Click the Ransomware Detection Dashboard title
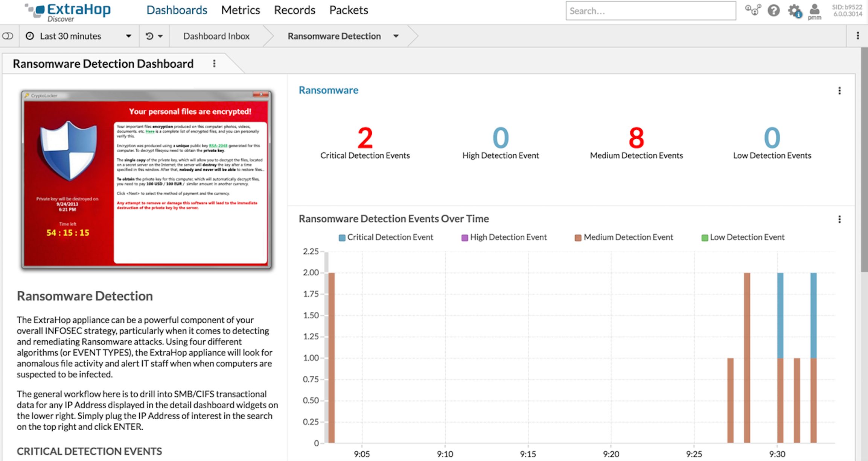Image resolution: width=868 pixels, height=461 pixels. (103, 64)
